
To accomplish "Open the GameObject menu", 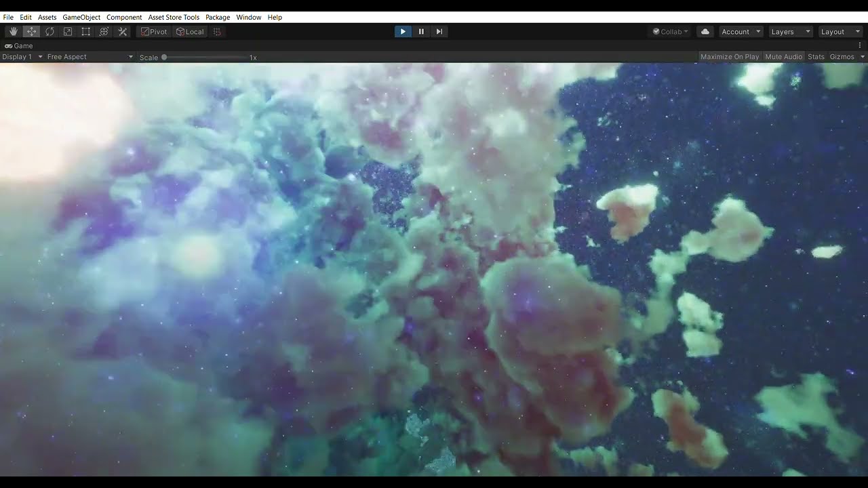I will [x=81, y=17].
